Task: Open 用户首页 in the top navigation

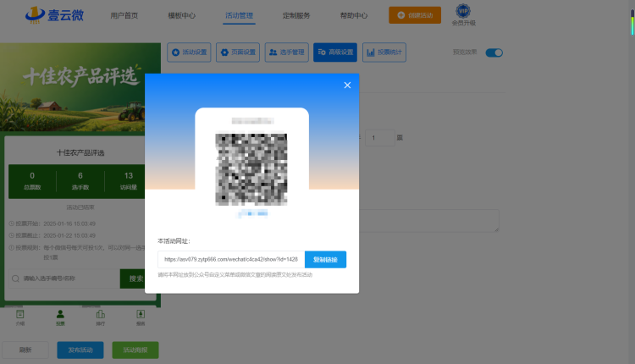Action: (124, 15)
